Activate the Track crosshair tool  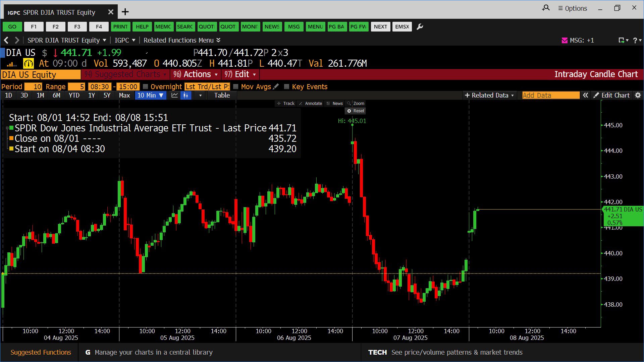(x=285, y=104)
